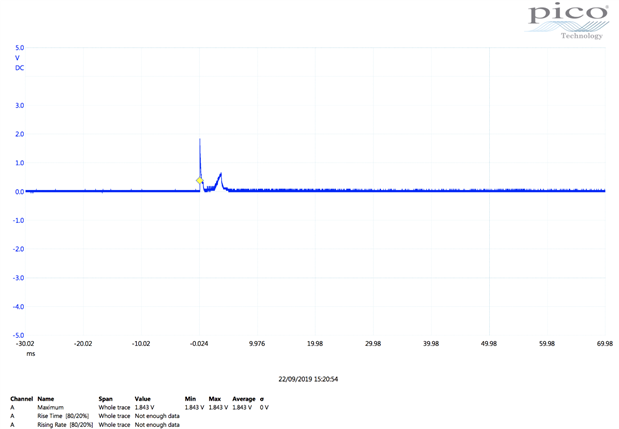This screenshot has height=429, width=619.
Task: Click the Value cell of the Maximum row
Action: pos(144,408)
